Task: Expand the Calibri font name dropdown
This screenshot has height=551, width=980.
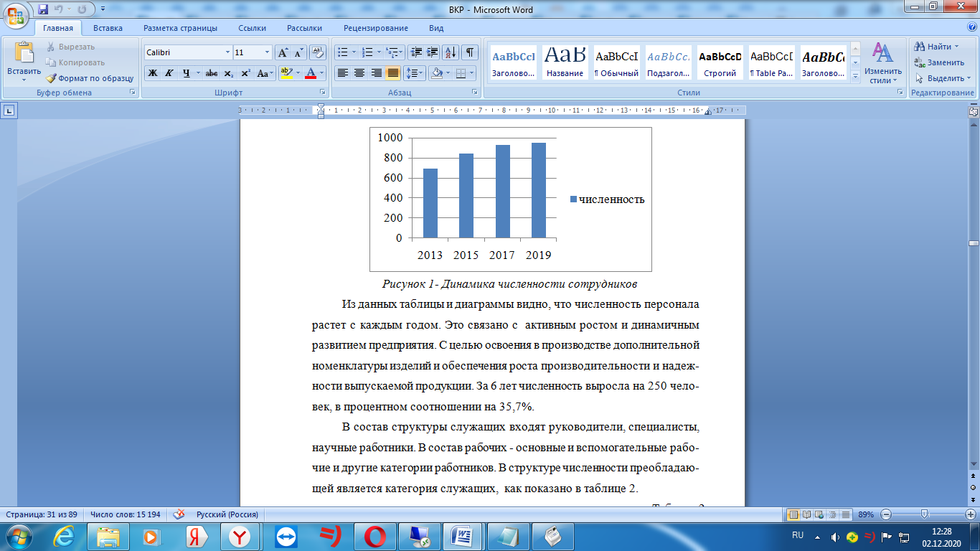Action: (x=228, y=52)
